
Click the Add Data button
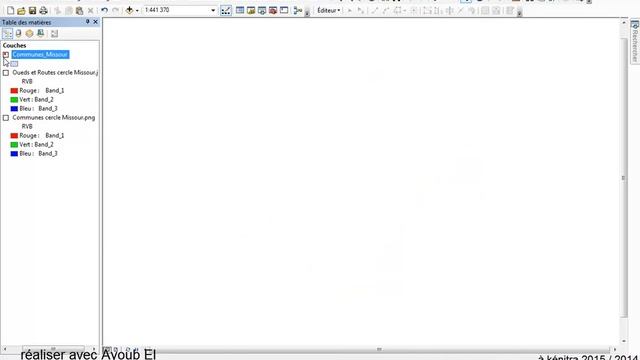[129, 10]
